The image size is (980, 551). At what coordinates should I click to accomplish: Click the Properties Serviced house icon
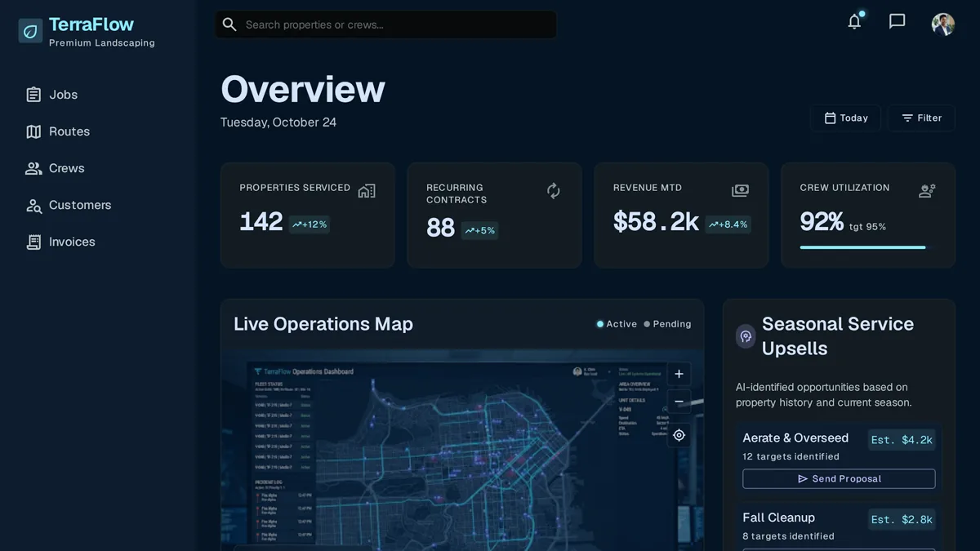367,191
